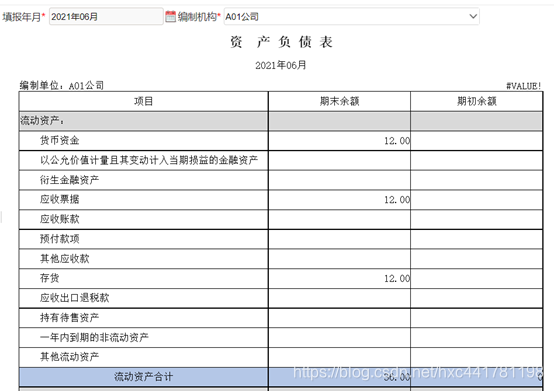The image size is (554, 391).
Task: Select the 存货 row label
Action: pos(49,278)
